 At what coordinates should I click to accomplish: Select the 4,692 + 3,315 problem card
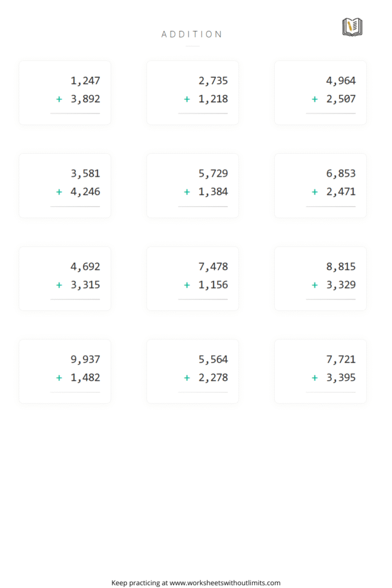click(x=65, y=278)
